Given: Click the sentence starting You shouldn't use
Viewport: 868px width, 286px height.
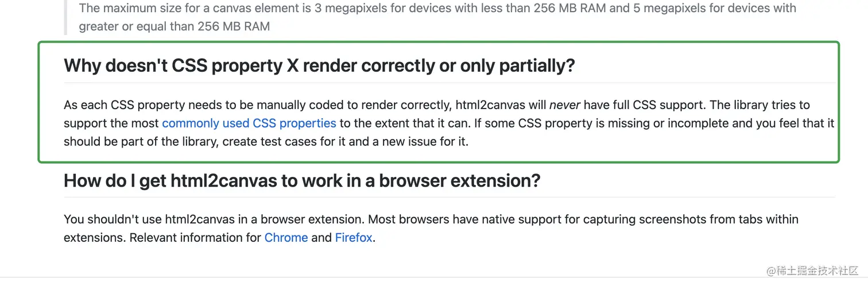Looking at the screenshot, I should pos(214,219).
